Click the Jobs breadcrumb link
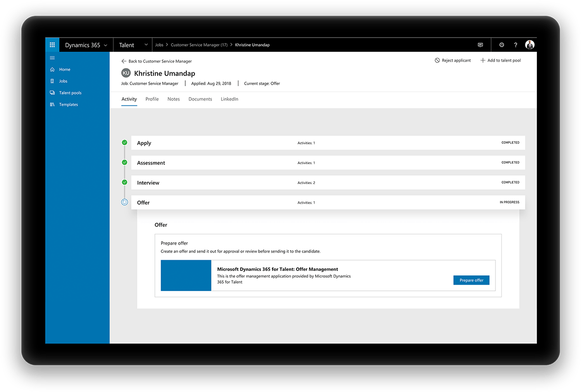The width and height of the screenshot is (581, 392). 159,45
